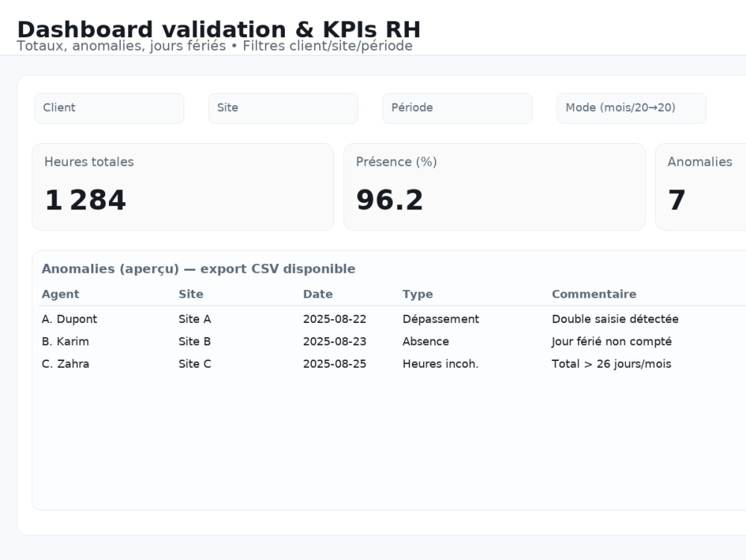The height and width of the screenshot is (560, 746).
Task: Click the Absence type cell
Action: 426,342
